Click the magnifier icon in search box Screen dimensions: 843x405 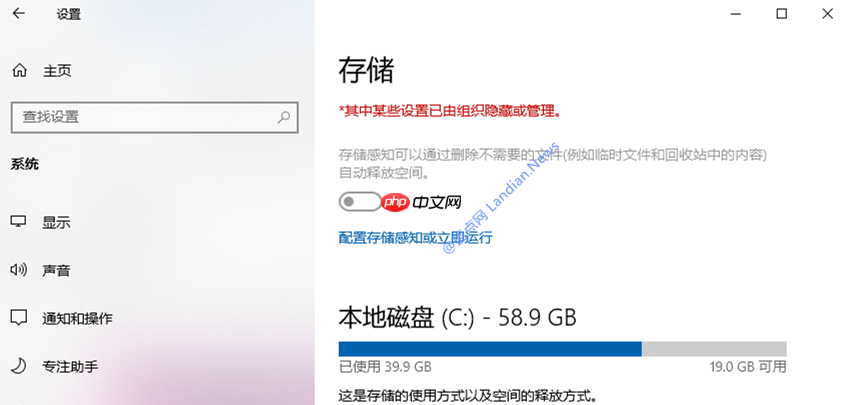click(283, 117)
